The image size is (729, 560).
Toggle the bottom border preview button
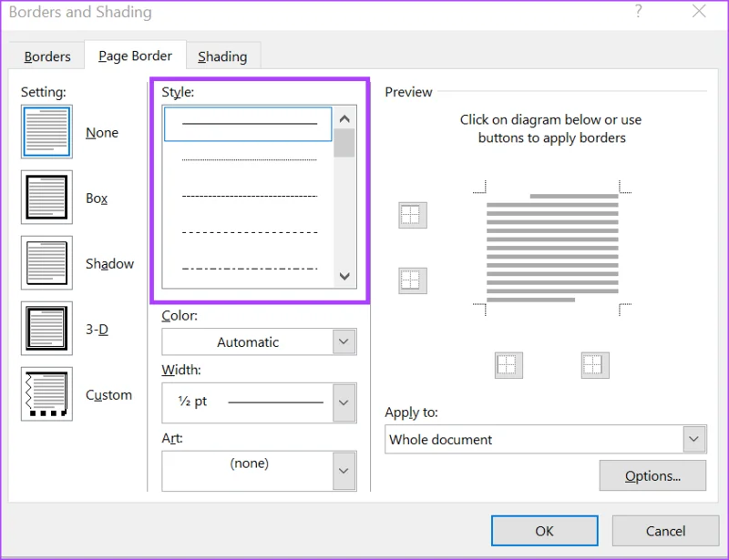point(413,280)
